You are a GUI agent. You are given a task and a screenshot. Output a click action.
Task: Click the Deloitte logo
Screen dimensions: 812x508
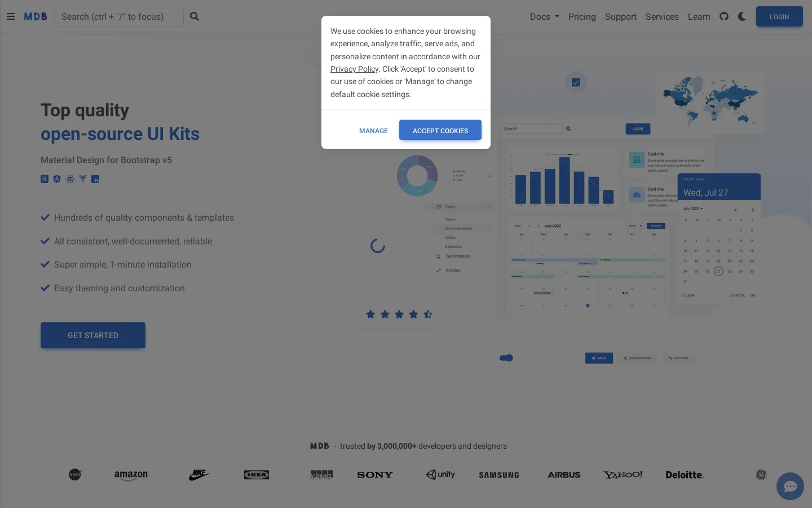685,475
